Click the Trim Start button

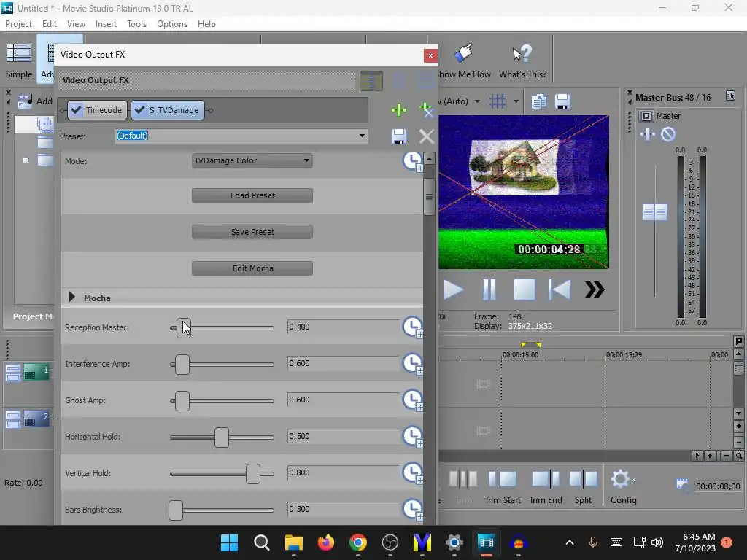pyautogui.click(x=502, y=487)
